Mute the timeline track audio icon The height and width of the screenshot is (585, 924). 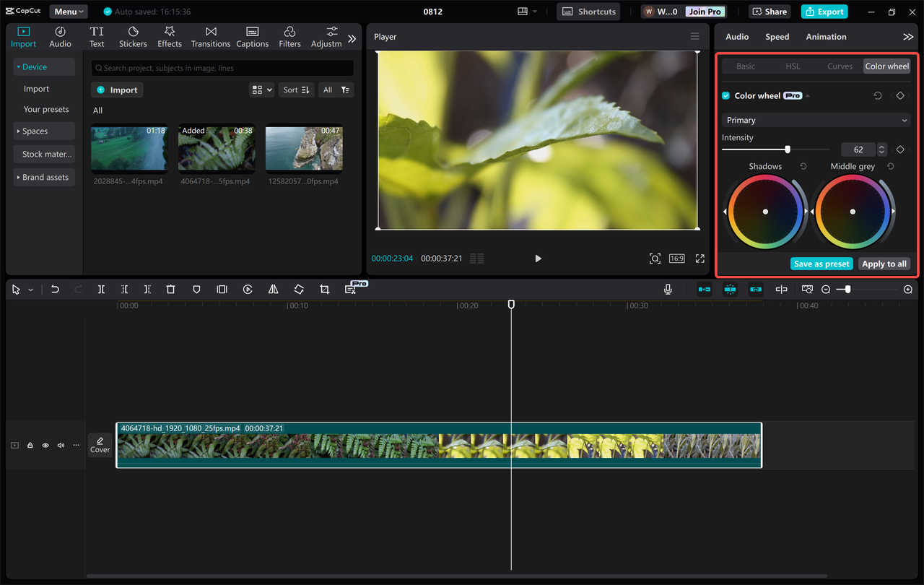tap(61, 445)
